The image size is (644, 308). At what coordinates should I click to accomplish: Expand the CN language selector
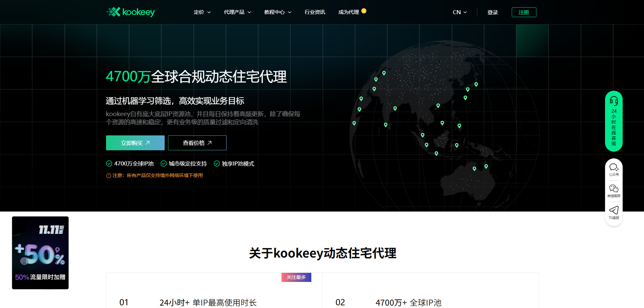(459, 12)
